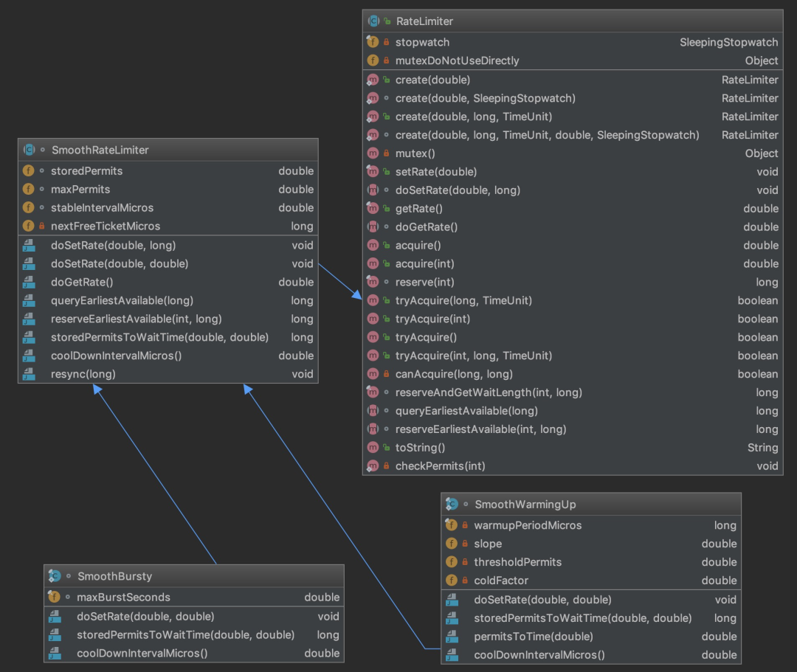Click the public visibility icon beside acquire(int)
Screen dimensions: 797x672
(387, 263)
